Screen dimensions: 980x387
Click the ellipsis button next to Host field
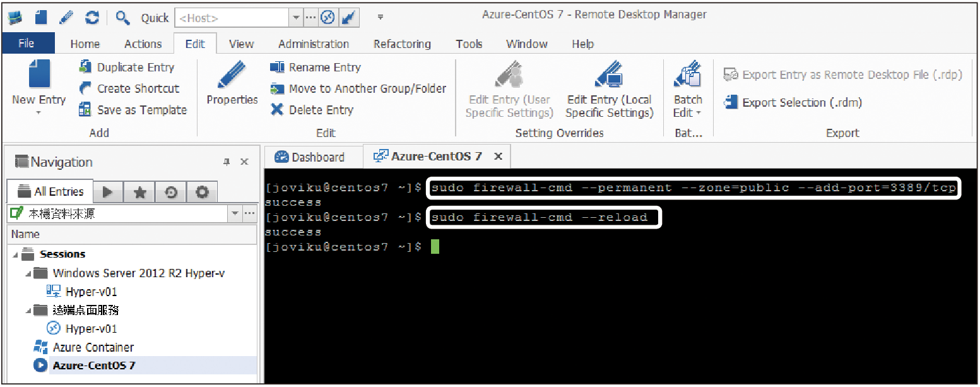point(312,18)
